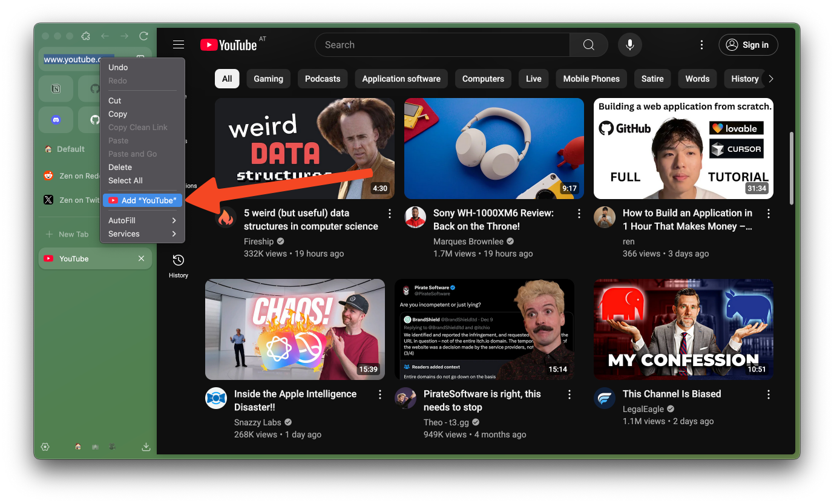Open Zen sidebar settings gear icon

pos(45,447)
